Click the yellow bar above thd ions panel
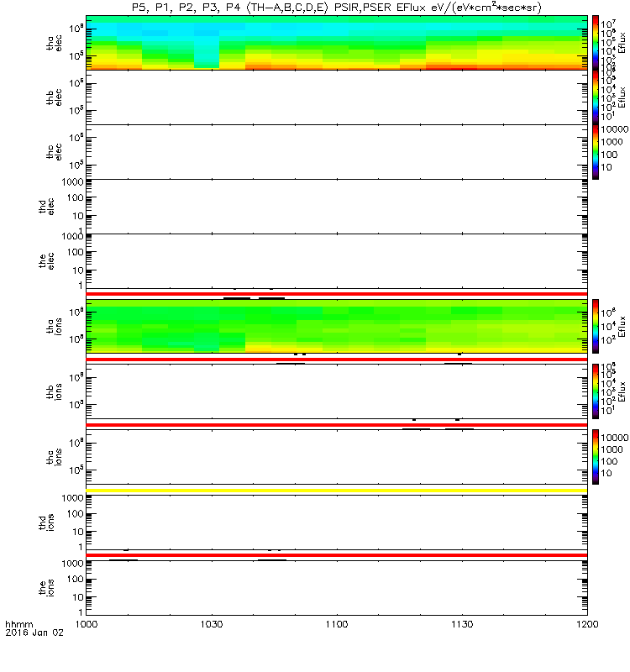630x672 pixels. coord(337,491)
